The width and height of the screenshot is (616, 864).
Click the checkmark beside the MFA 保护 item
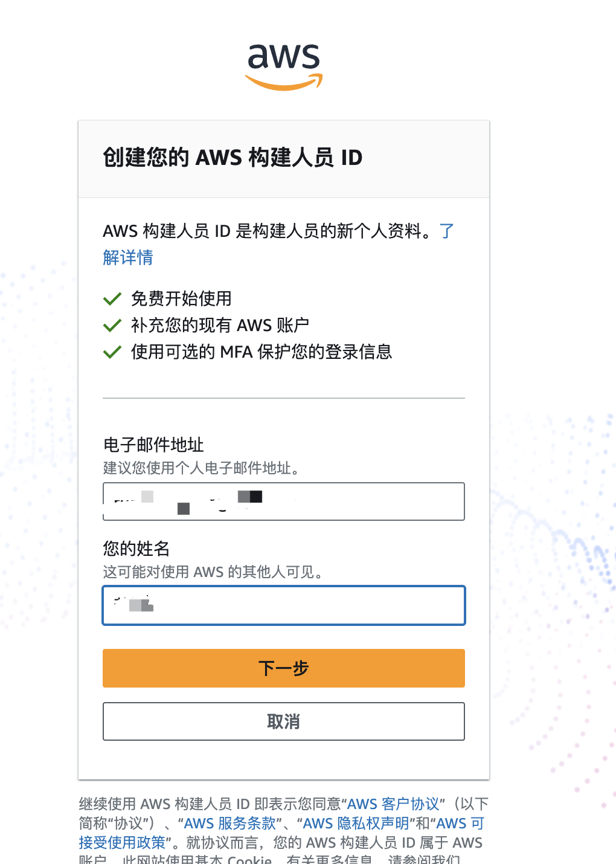pyautogui.click(x=112, y=352)
